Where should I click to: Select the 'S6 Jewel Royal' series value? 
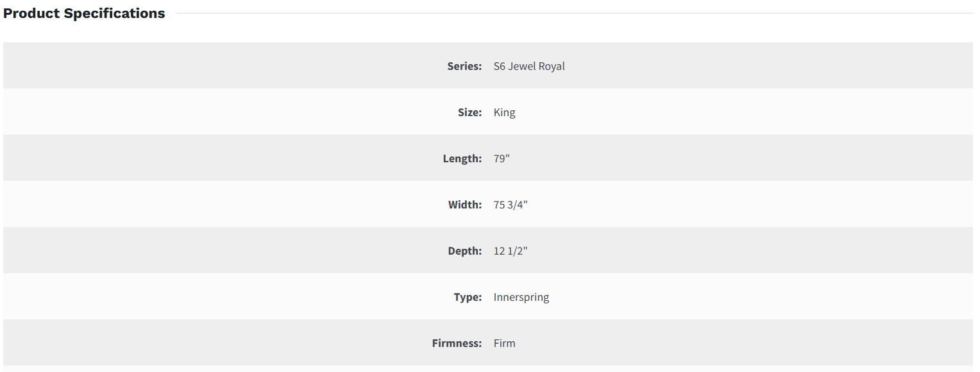pyautogui.click(x=529, y=66)
